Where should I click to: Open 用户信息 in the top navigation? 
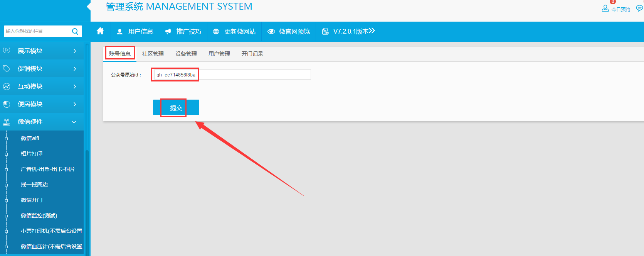(135, 32)
